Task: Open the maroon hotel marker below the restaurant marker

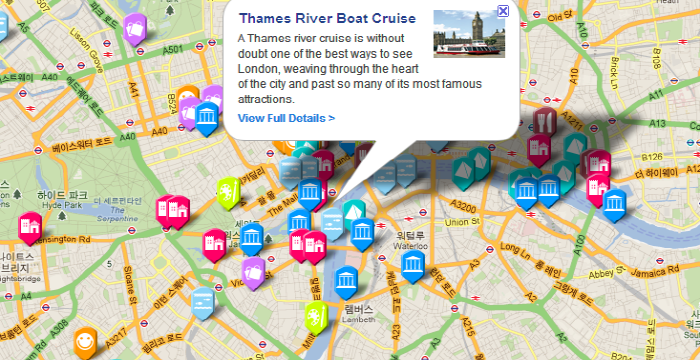Action: [x=539, y=149]
